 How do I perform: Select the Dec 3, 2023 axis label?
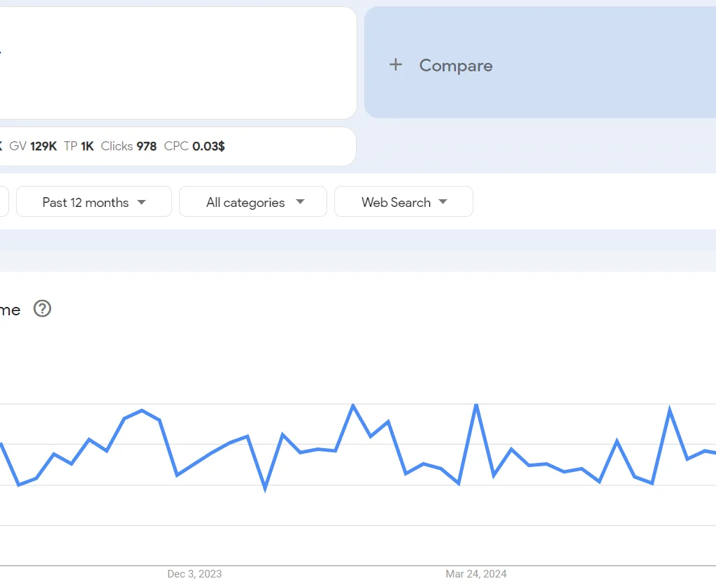[x=194, y=574]
